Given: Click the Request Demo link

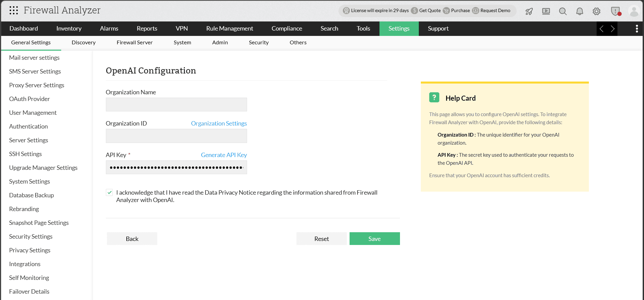Looking at the screenshot, I should tap(495, 11).
